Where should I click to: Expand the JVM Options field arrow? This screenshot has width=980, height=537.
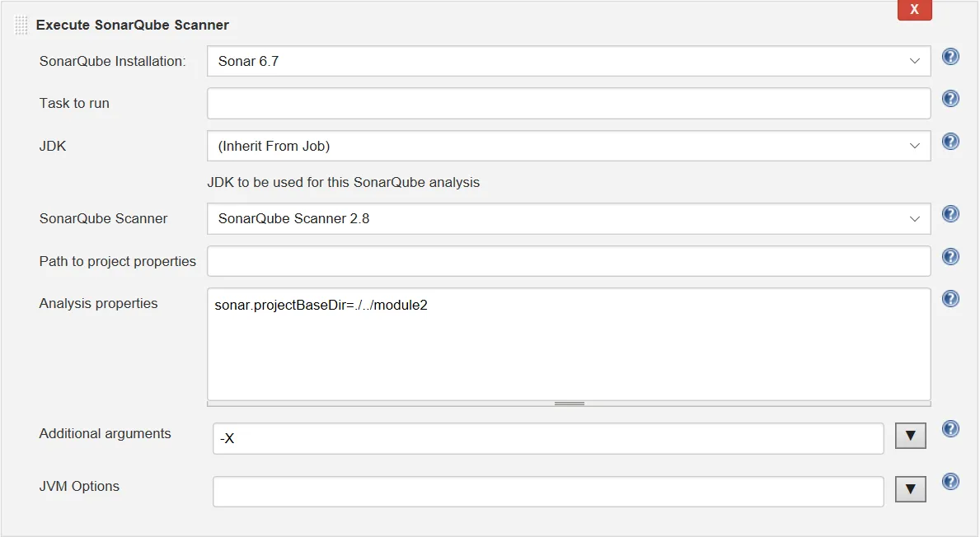tap(910, 489)
